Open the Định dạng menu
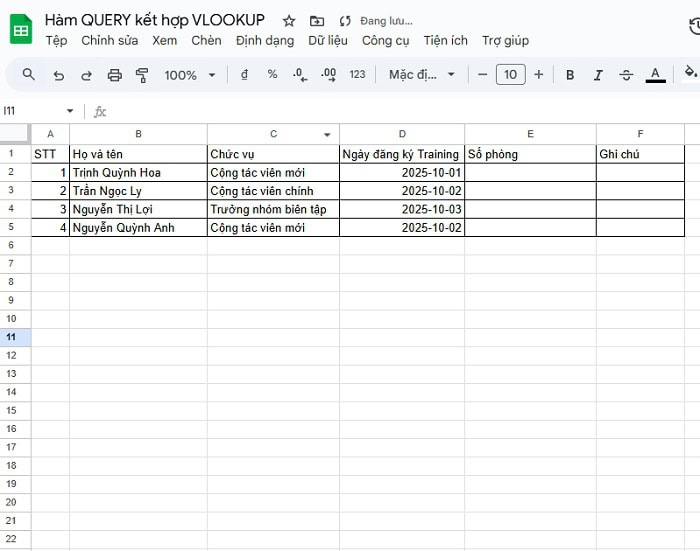 pyautogui.click(x=265, y=41)
